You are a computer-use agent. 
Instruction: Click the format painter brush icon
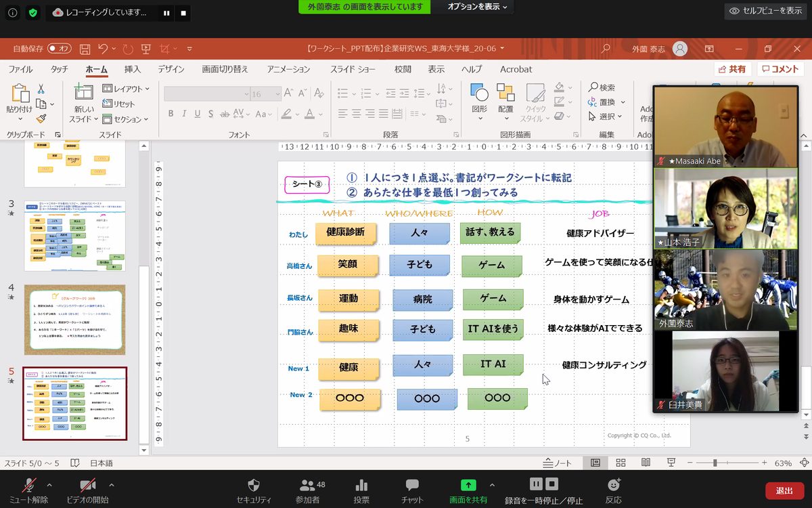[41, 119]
